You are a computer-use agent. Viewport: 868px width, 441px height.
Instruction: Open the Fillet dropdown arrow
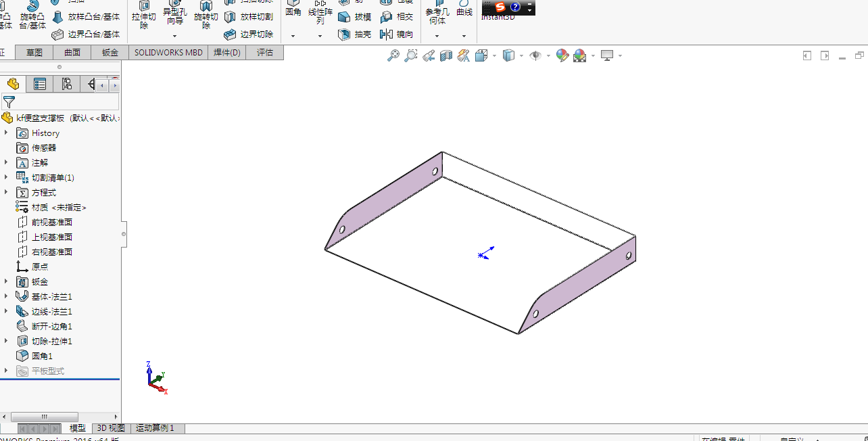[293, 36]
